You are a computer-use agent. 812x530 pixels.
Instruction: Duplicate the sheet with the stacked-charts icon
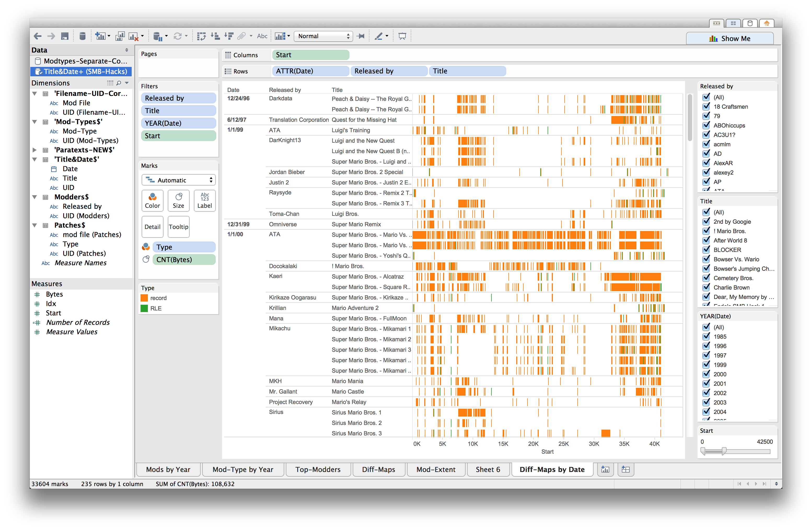click(x=120, y=36)
